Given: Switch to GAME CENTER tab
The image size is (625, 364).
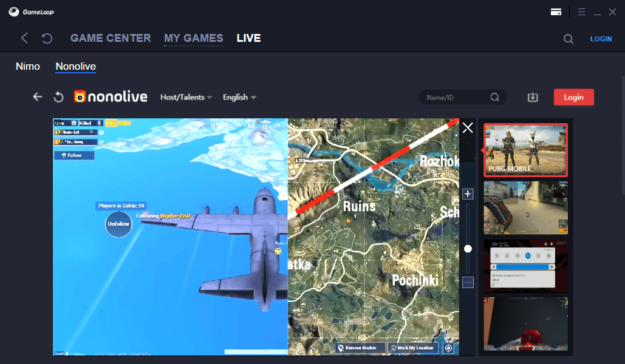Looking at the screenshot, I should click(x=111, y=38).
